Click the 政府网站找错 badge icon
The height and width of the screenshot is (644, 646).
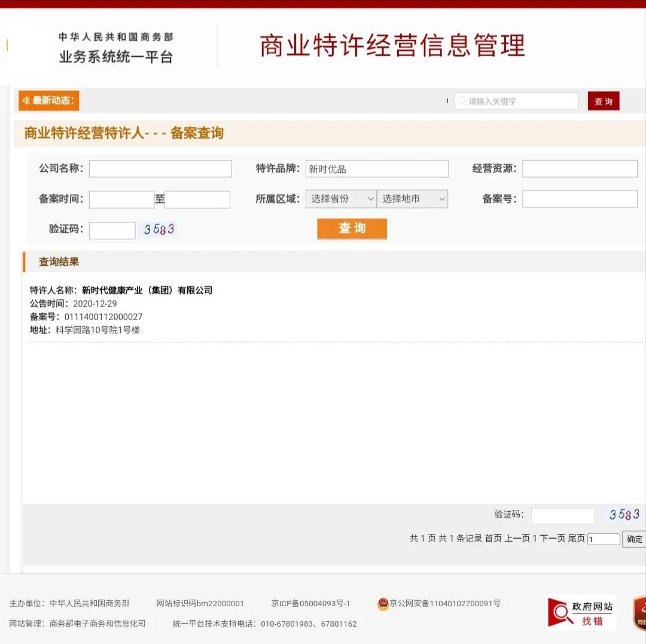tap(580, 612)
